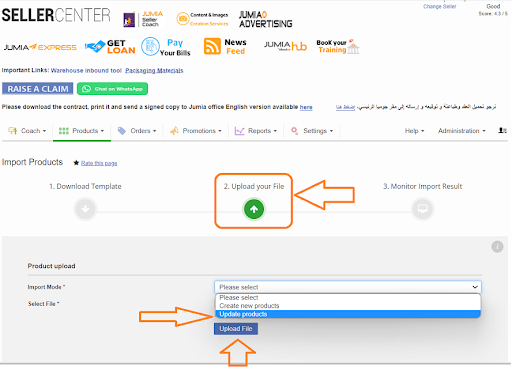Choose 'Please select' option in list
This screenshot has width=512, height=370.
coord(348,297)
